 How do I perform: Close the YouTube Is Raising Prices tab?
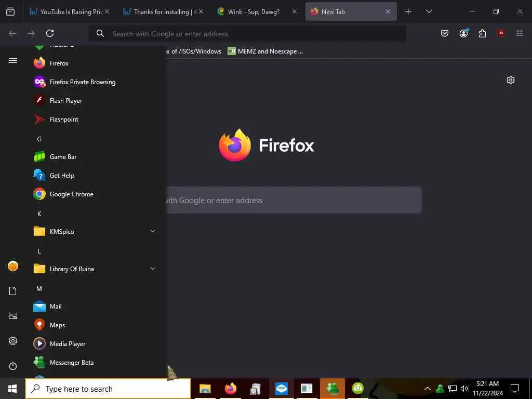[107, 11]
